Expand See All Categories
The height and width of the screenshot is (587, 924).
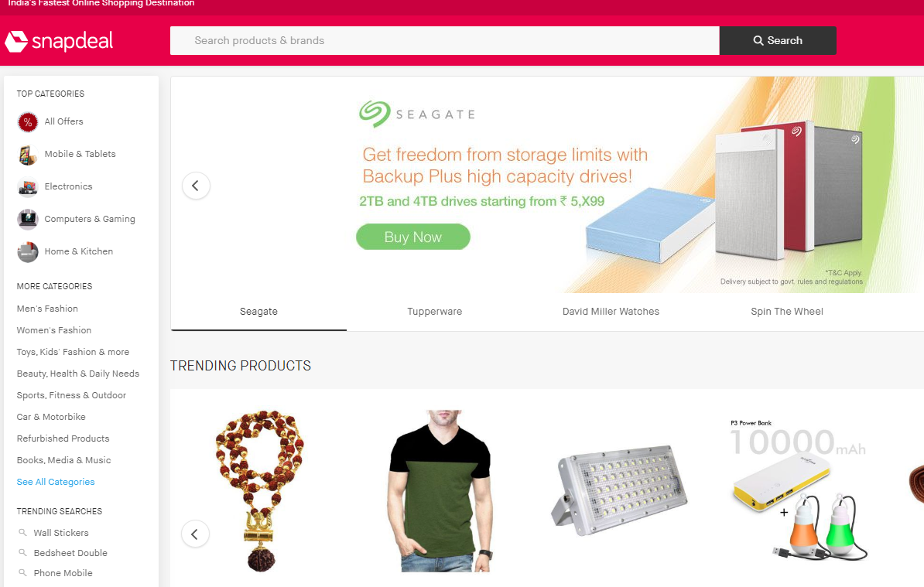(x=56, y=482)
